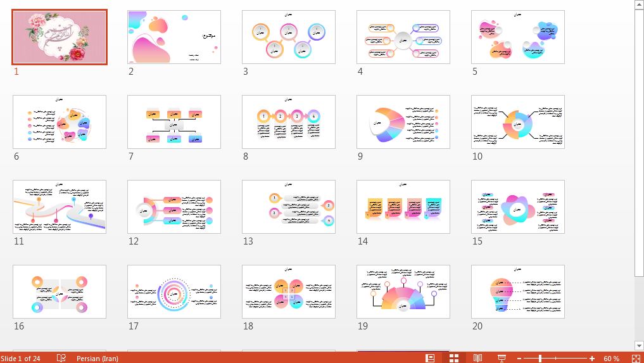
Task: Select slide 20 light bulb thumbnail
Action: click(518, 291)
